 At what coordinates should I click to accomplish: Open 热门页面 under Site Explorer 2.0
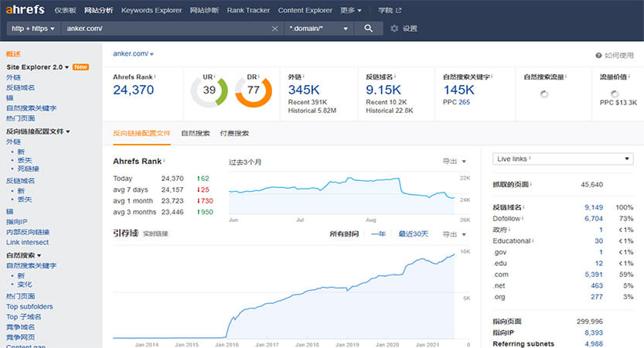[x=21, y=119]
